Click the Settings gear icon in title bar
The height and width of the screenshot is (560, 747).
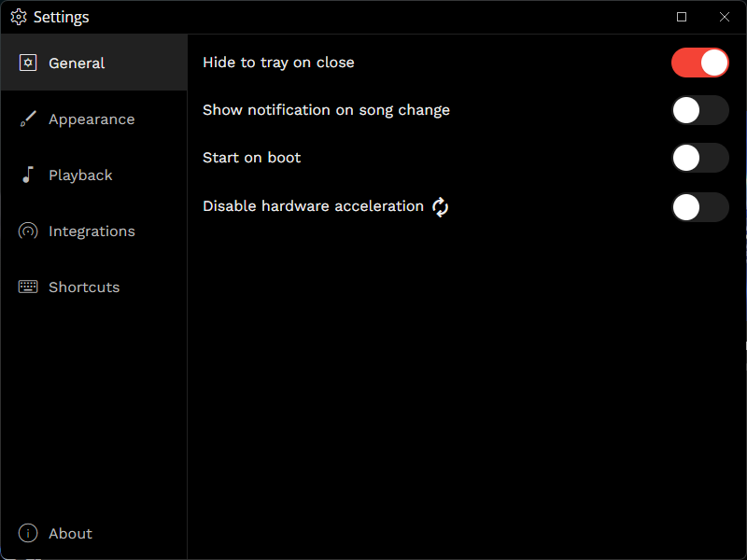[x=19, y=17]
